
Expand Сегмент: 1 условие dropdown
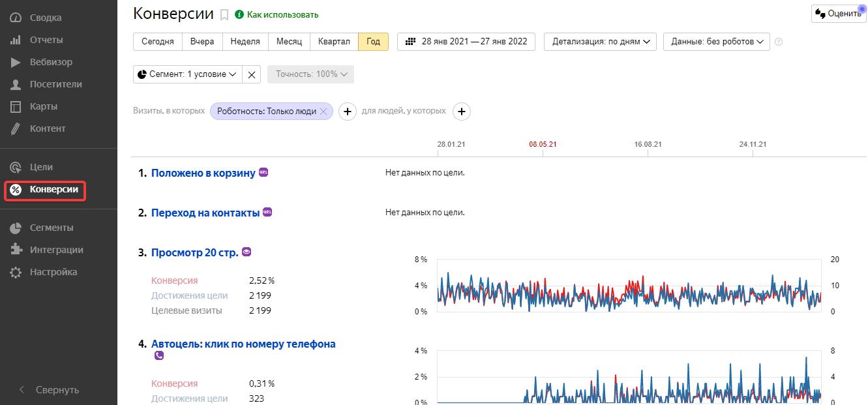coord(188,74)
